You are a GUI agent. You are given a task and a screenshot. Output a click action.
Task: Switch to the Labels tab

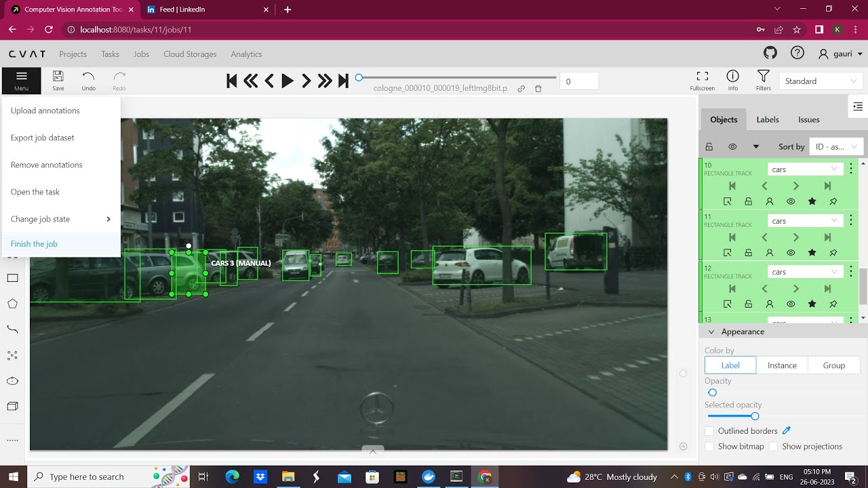[x=768, y=119]
